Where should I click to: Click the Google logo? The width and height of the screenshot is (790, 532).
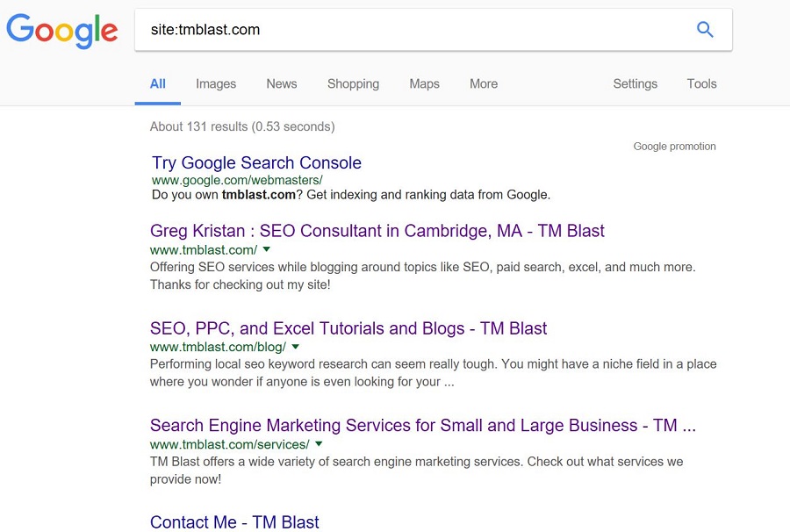[x=62, y=31]
